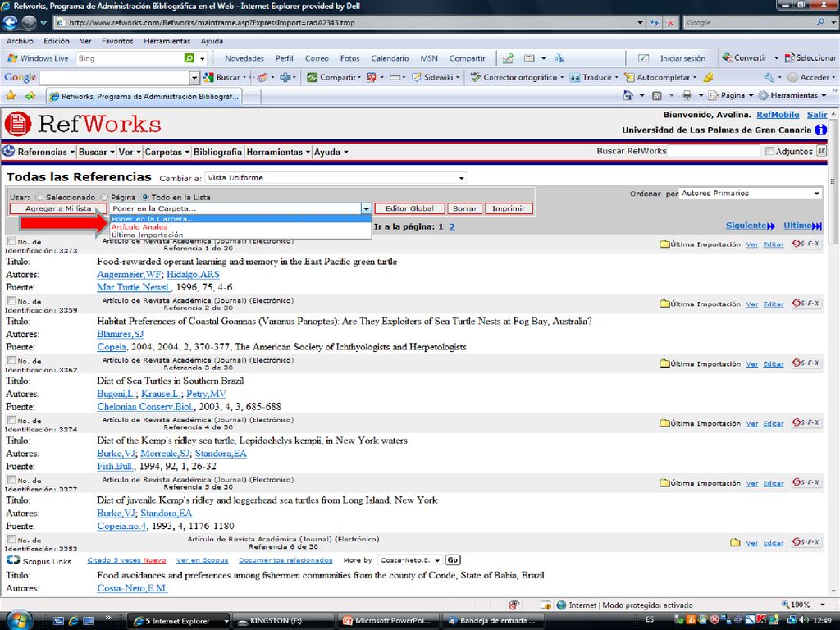Check the Adjuntos checkbox
Screen dimensions: 840x630
point(769,151)
